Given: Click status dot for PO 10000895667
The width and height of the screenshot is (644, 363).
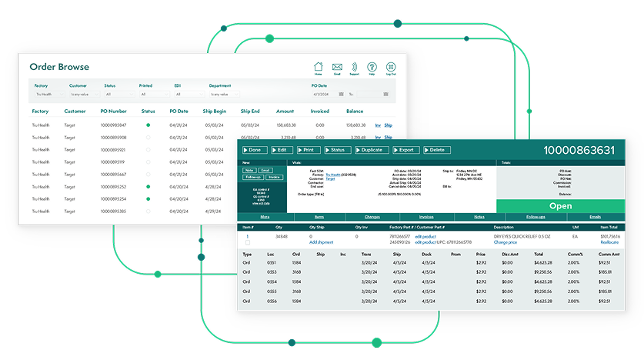Looking at the screenshot, I should click(x=148, y=175).
